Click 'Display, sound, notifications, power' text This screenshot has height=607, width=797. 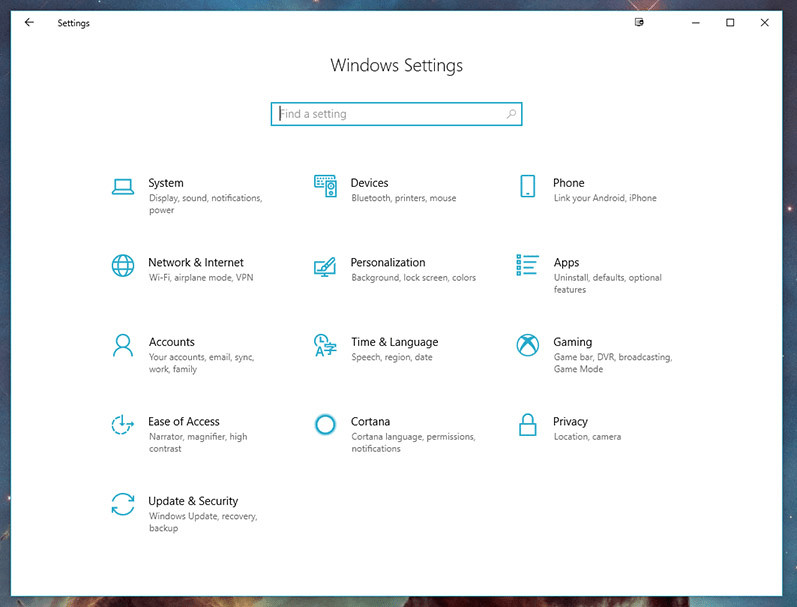point(205,204)
